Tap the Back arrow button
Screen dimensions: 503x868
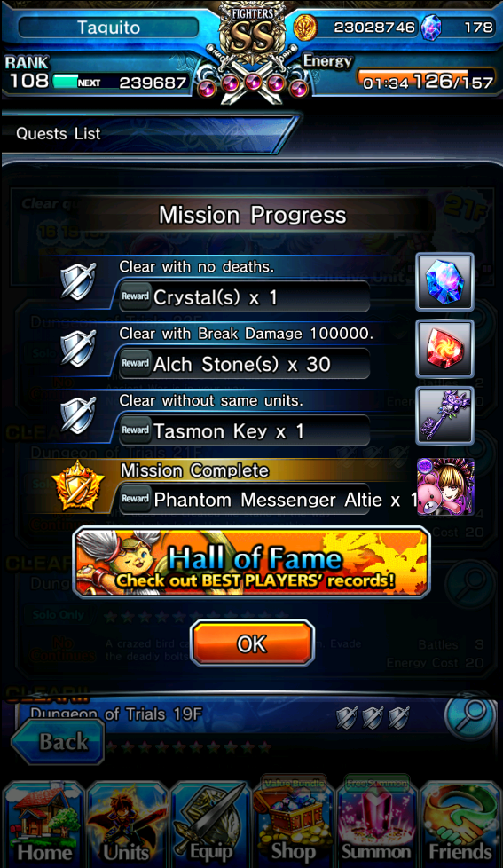point(58,742)
